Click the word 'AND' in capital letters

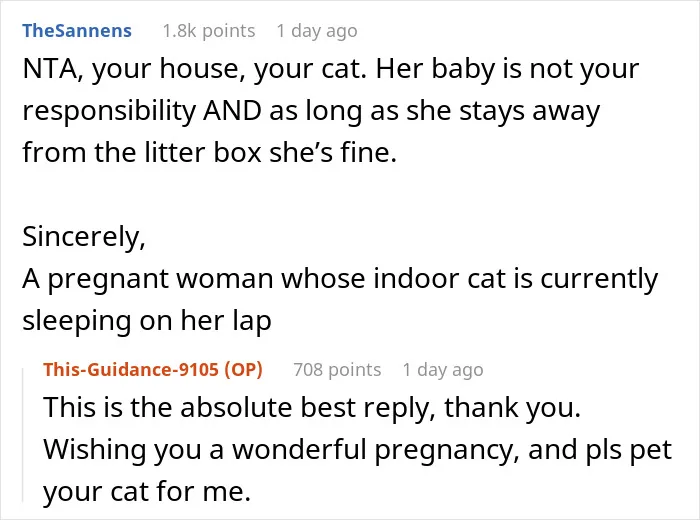tap(232, 111)
